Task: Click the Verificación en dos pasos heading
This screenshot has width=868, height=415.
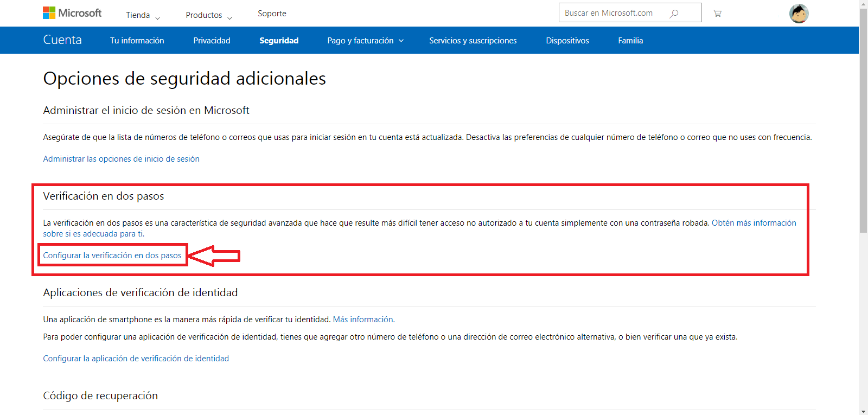Action: [104, 196]
